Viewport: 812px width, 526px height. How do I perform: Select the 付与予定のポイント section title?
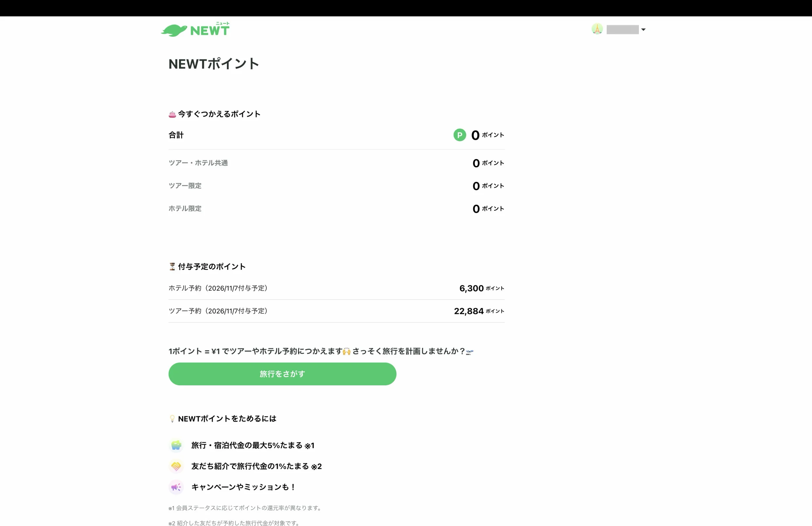coord(212,266)
